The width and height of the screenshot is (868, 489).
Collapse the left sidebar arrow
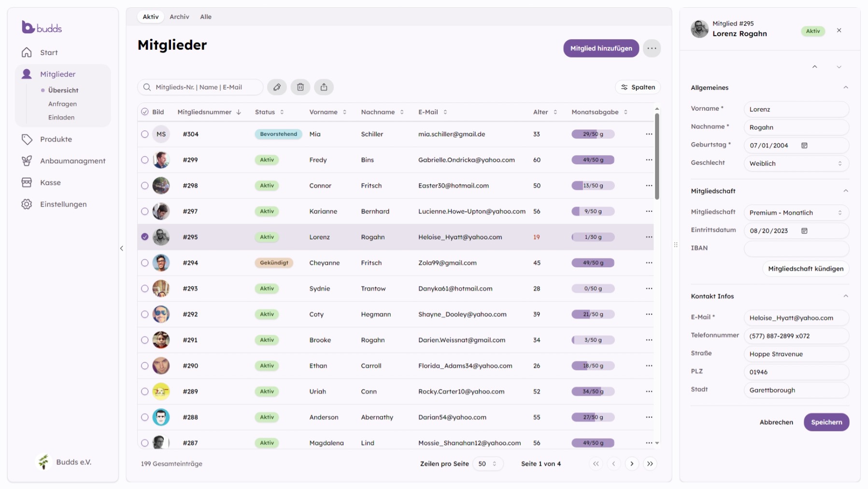point(122,248)
